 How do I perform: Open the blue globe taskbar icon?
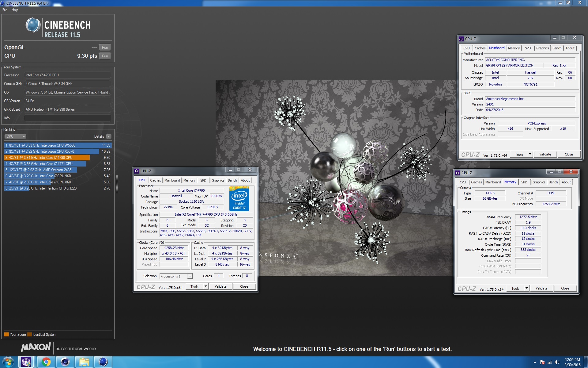point(103,362)
